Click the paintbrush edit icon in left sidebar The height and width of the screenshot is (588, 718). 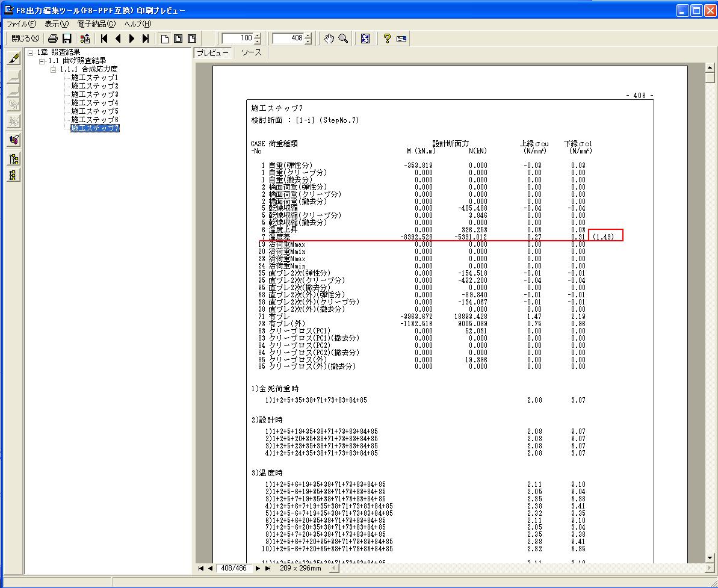[14, 58]
